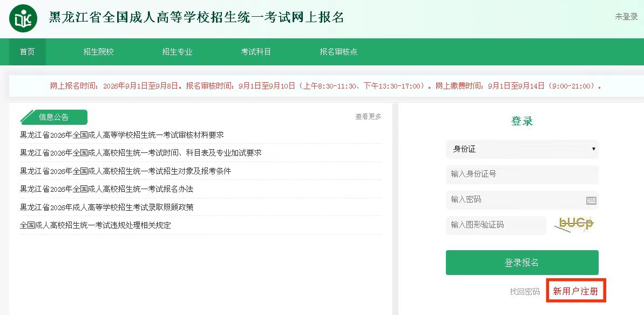Open 全国成人高校招生统一考试违规处理相关规定 announcement
The image size is (644, 315).
pyautogui.click(x=96, y=225)
